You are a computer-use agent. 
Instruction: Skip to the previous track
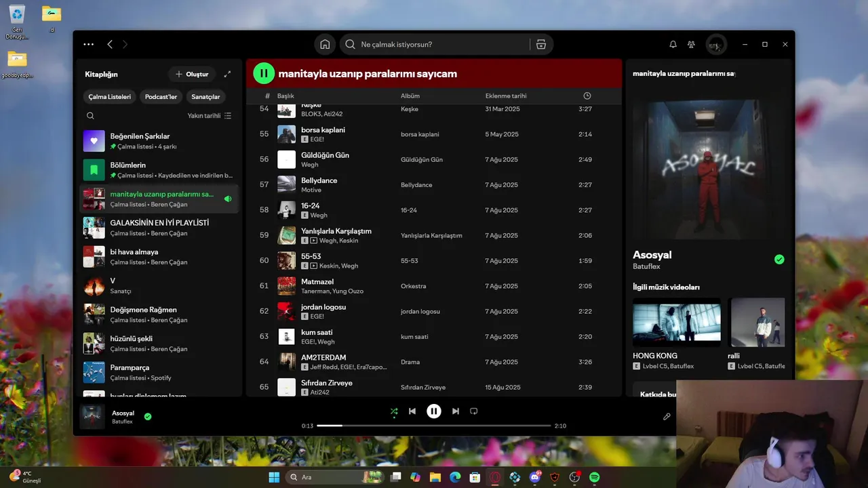pyautogui.click(x=412, y=411)
